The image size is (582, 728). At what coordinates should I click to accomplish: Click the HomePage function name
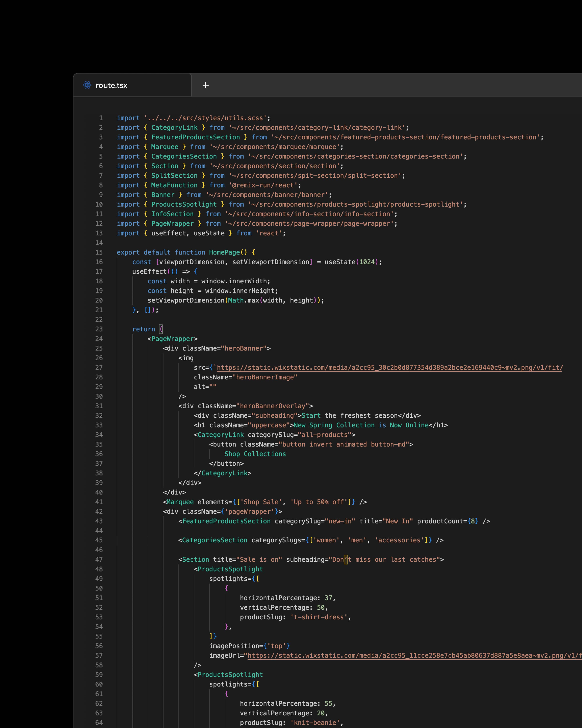pos(224,252)
